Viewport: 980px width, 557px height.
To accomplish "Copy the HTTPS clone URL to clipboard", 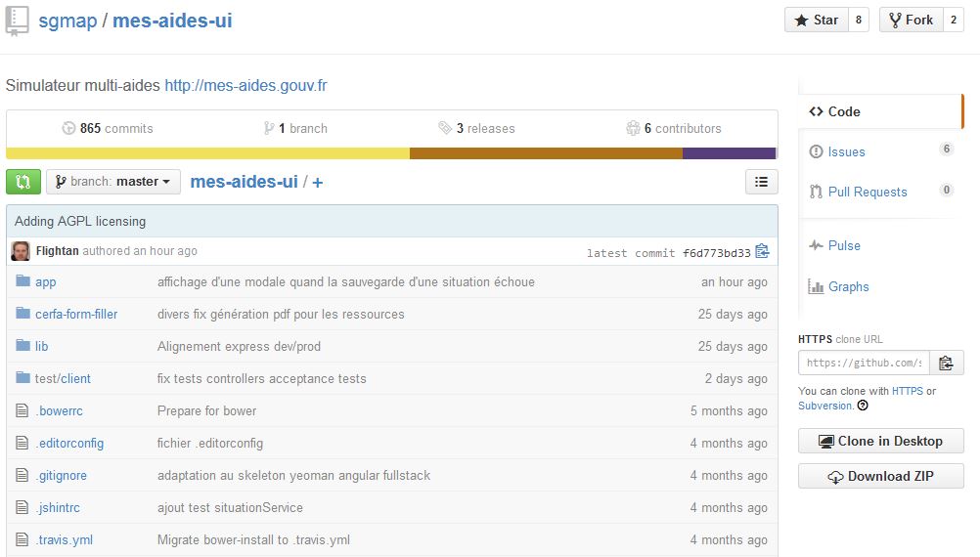I will [x=946, y=364].
